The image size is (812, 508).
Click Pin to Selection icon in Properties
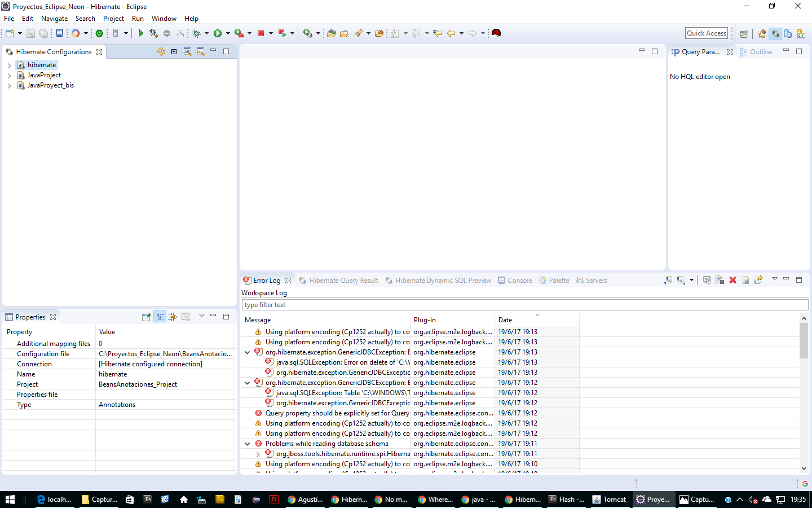(147, 317)
